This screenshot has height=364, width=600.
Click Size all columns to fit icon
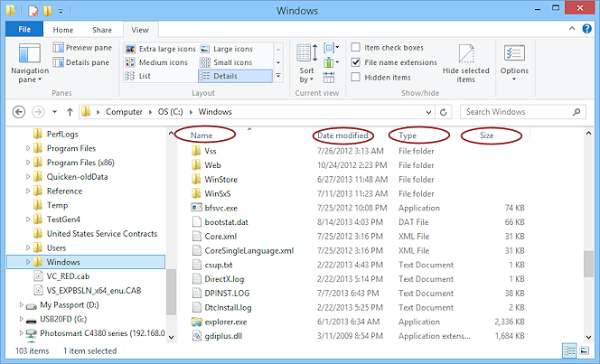coord(329,77)
